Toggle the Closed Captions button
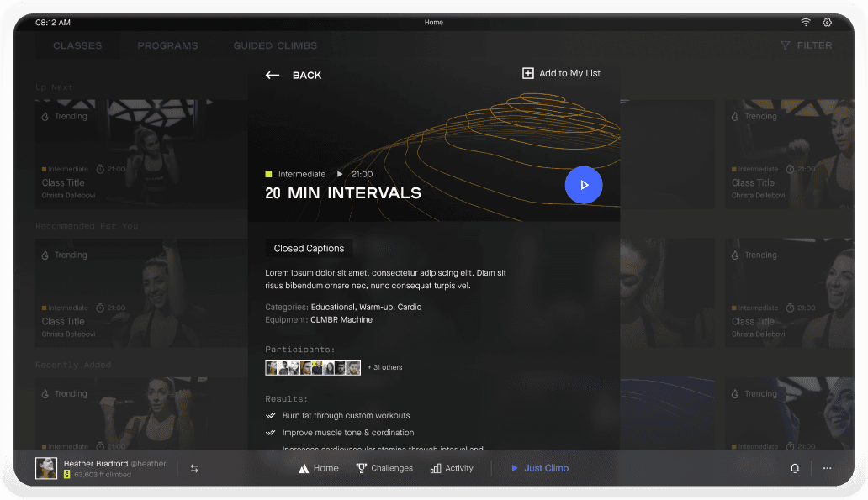The height and width of the screenshot is (500, 868). coord(309,249)
